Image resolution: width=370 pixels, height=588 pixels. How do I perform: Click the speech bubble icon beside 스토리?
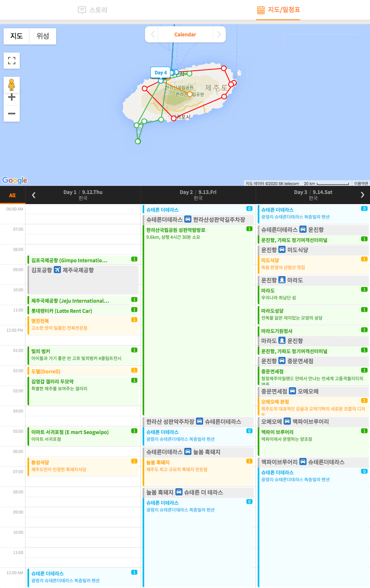[x=82, y=10]
